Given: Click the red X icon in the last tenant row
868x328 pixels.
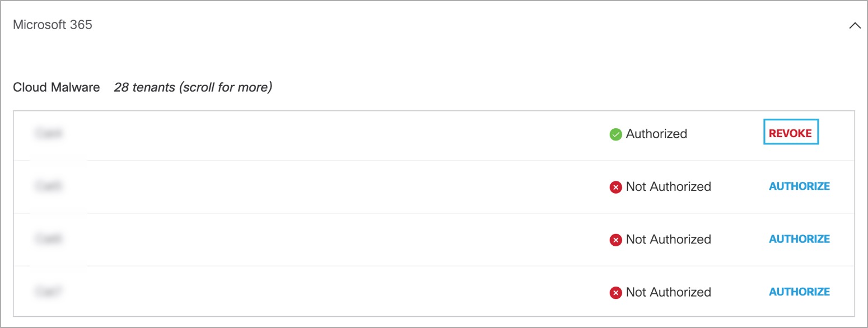Looking at the screenshot, I should click(x=615, y=292).
